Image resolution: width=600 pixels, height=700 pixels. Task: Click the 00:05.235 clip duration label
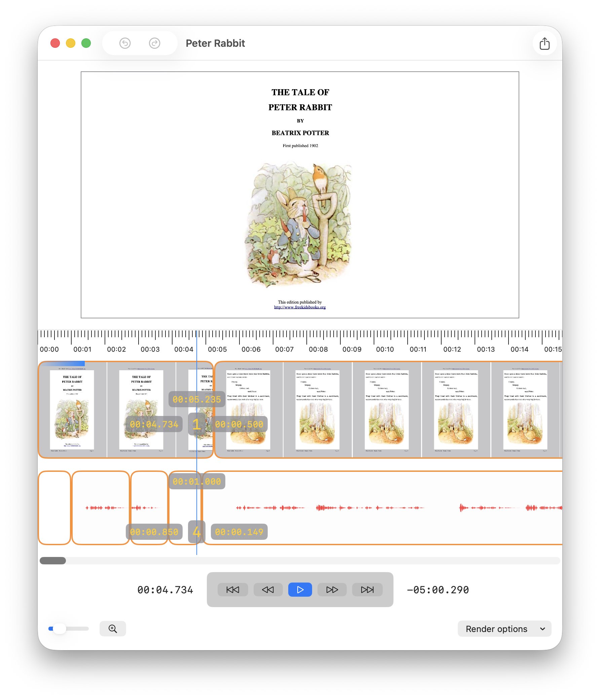click(196, 399)
